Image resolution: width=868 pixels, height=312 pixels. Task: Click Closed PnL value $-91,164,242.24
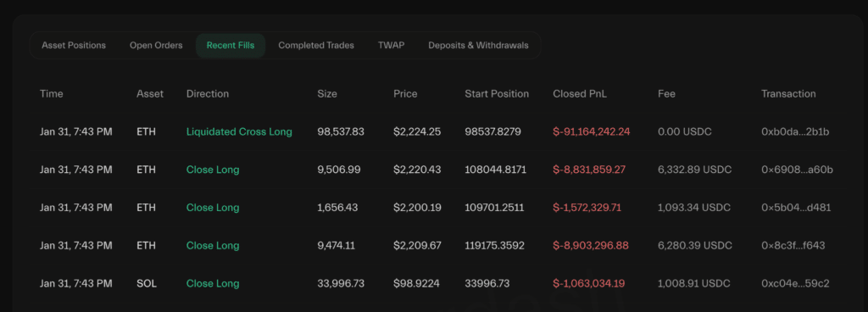pos(591,132)
